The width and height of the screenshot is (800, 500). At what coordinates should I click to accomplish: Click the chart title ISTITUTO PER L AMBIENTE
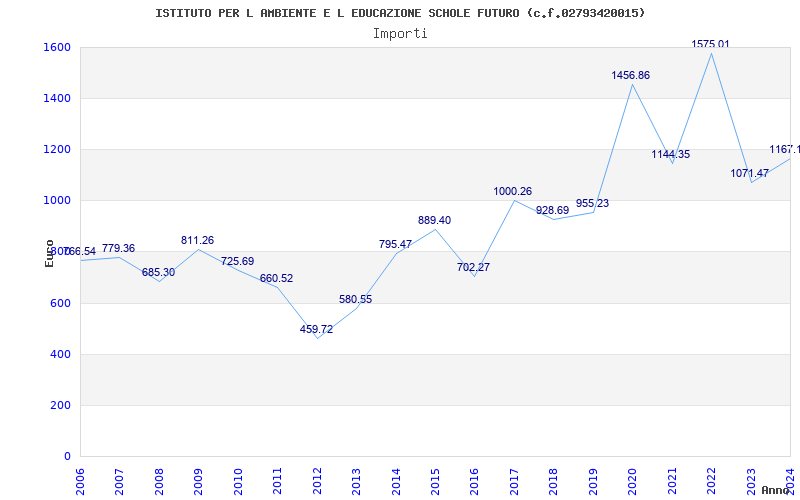click(400, 13)
